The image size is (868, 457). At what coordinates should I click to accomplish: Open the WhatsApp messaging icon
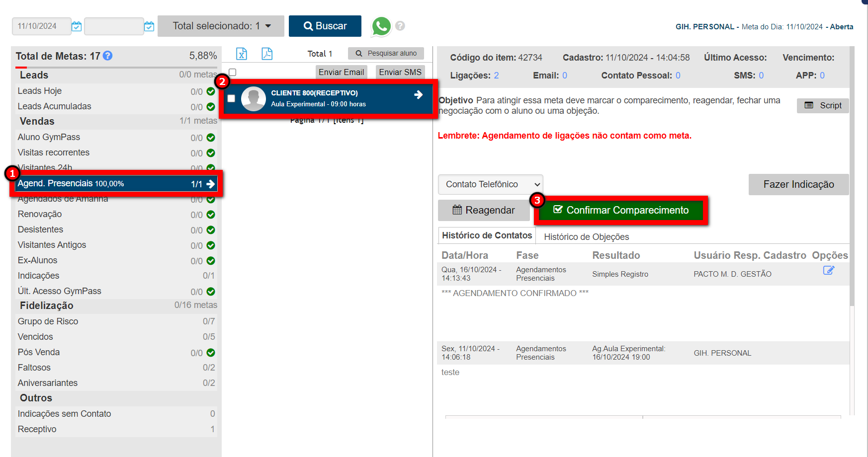381,26
